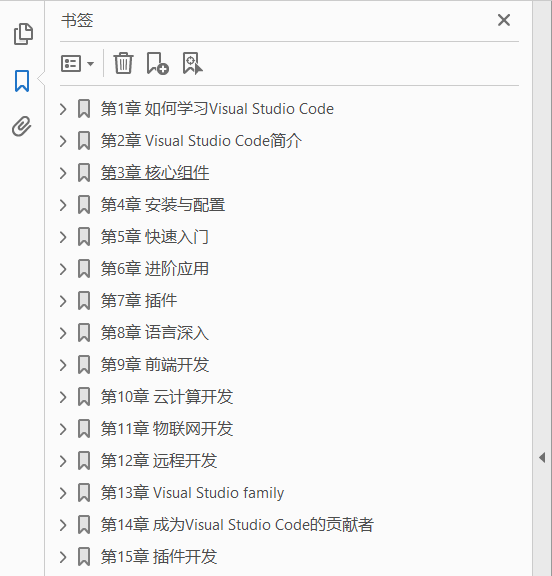Expand 第2章 Visual Studio Code简介

pos(63,141)
